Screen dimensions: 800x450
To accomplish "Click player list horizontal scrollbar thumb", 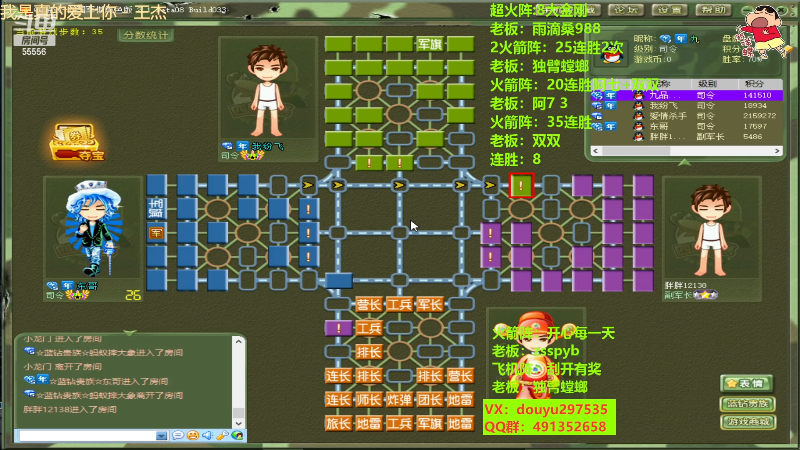I will pos(635,151).
